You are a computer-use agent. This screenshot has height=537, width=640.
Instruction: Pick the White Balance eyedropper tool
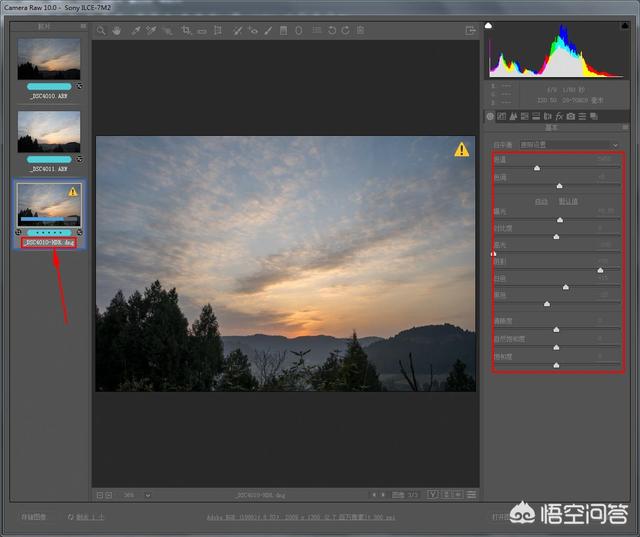point(135,31)
